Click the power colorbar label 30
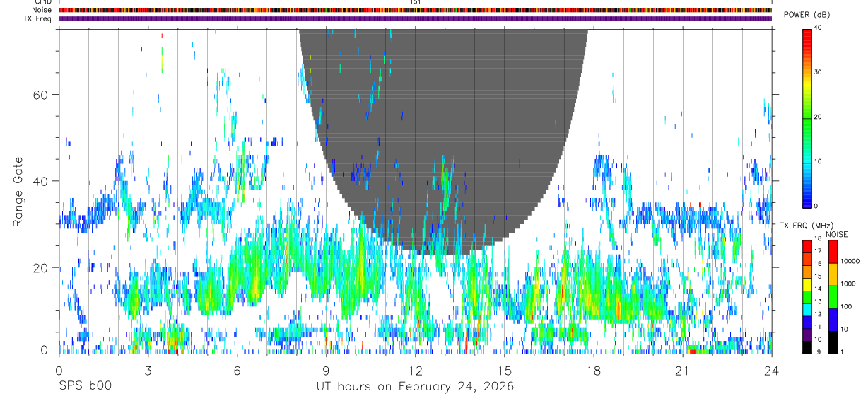Screen dimensions: 868x401 (x=818, y=72)
